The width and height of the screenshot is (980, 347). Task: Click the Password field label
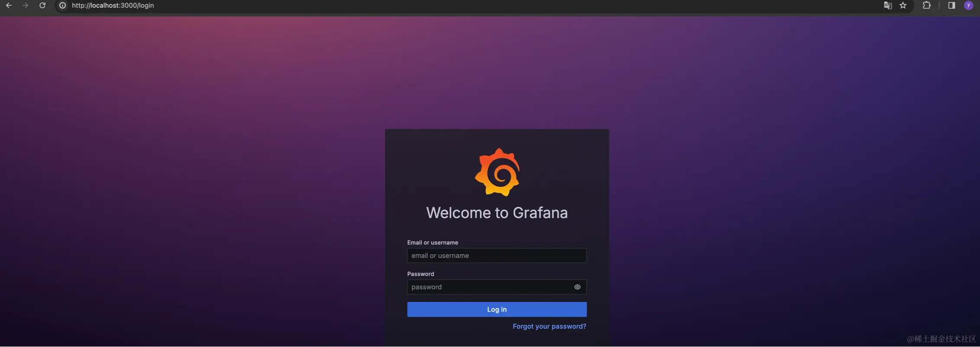(420, 274)
